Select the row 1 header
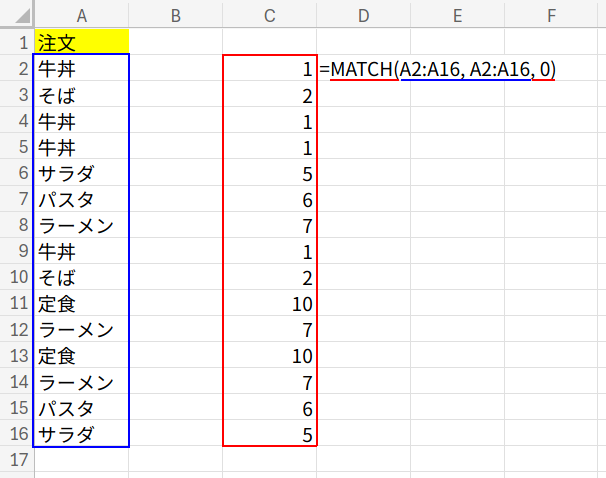This screenshot has height=478, width=606. pyautogui.click(x=17, y=43)
